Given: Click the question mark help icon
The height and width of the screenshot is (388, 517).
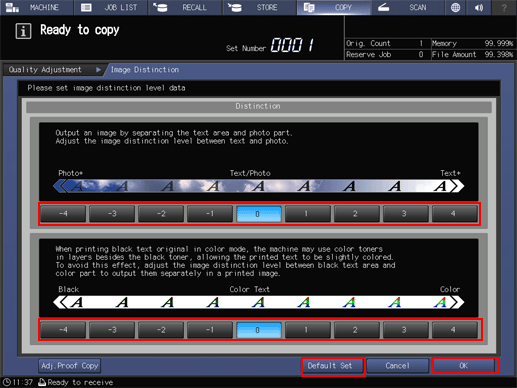Looking at the screenshot, I should point(504,7).
